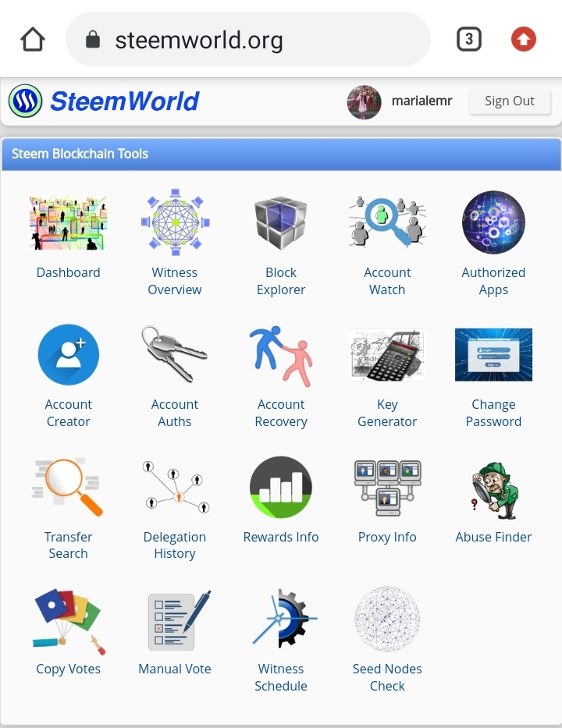Open the Change Password screen icon
562x728 pixels.
pos(493,355)
